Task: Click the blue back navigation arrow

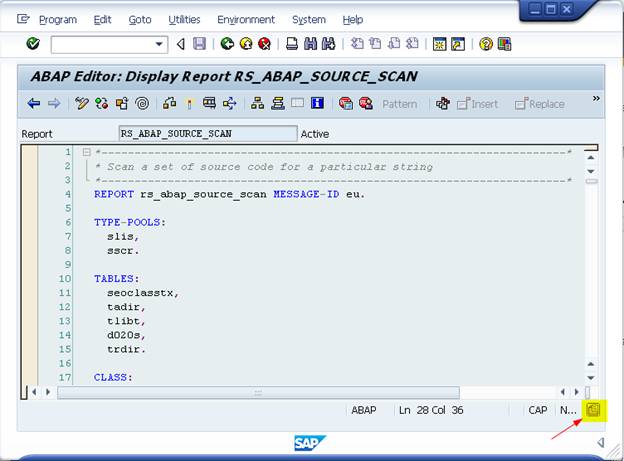Action: tap(34, 104)
